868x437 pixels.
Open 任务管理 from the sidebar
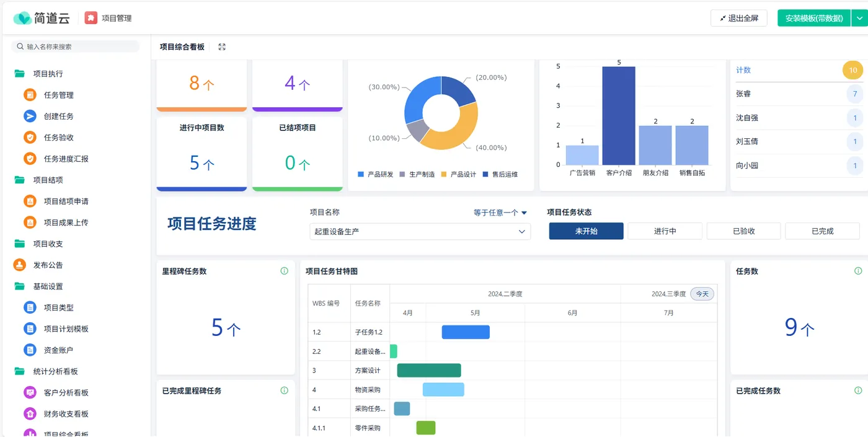[59, 95]
